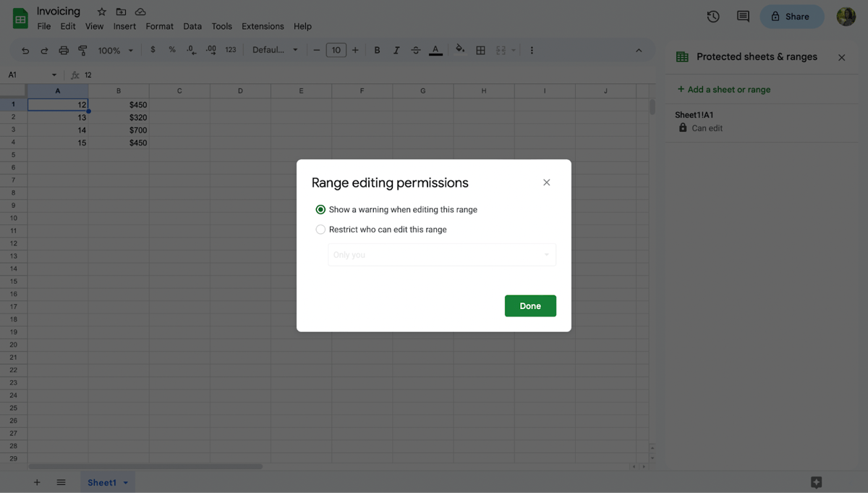Image resolution: width=868 pixels, height=493 pixels.
Task: Click the Increase decimal places icon
Action: 210,49
